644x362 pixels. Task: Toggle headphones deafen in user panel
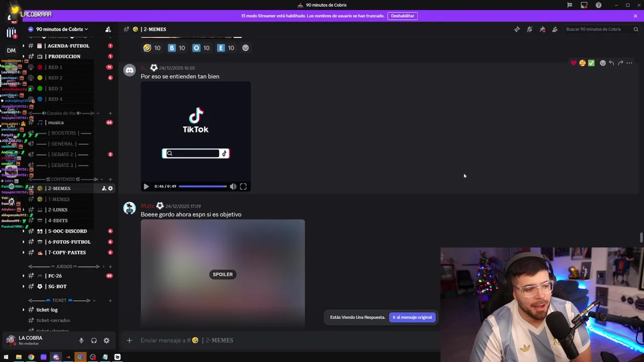pyautogui.click(x=94, y=340)
